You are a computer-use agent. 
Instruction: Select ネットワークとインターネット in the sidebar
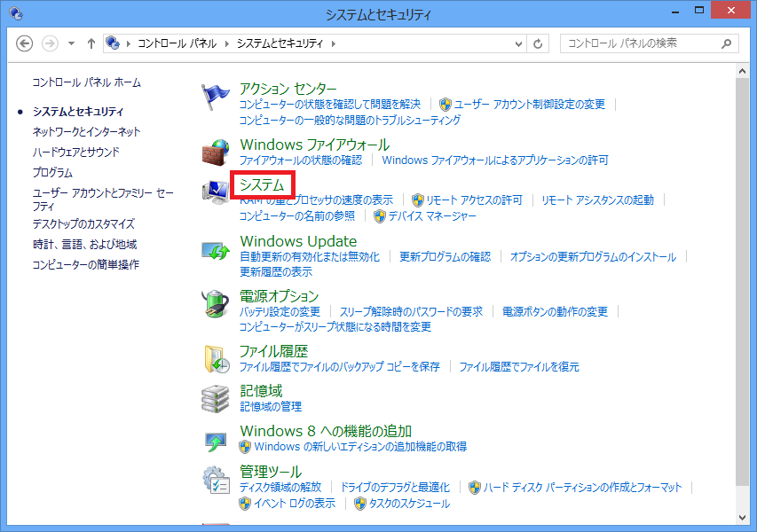click(x=86, y=131)
